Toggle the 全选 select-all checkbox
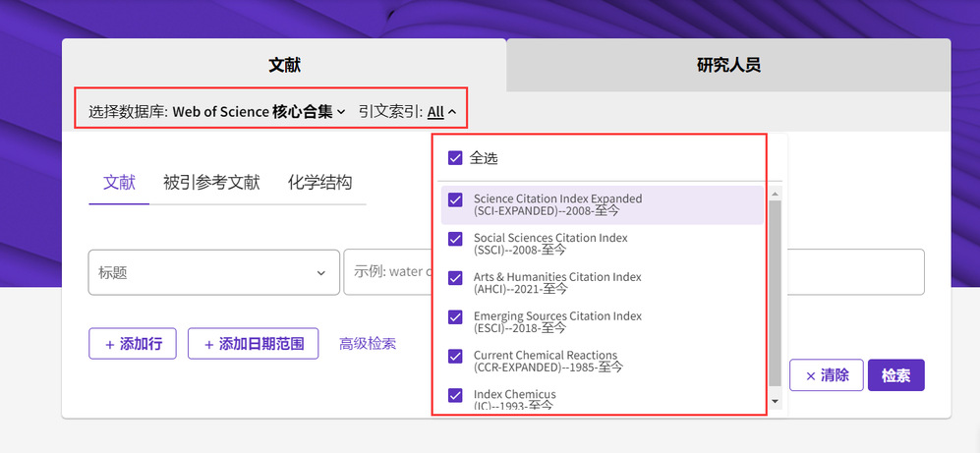Screen dimensions: 980x453 [455, 158]
